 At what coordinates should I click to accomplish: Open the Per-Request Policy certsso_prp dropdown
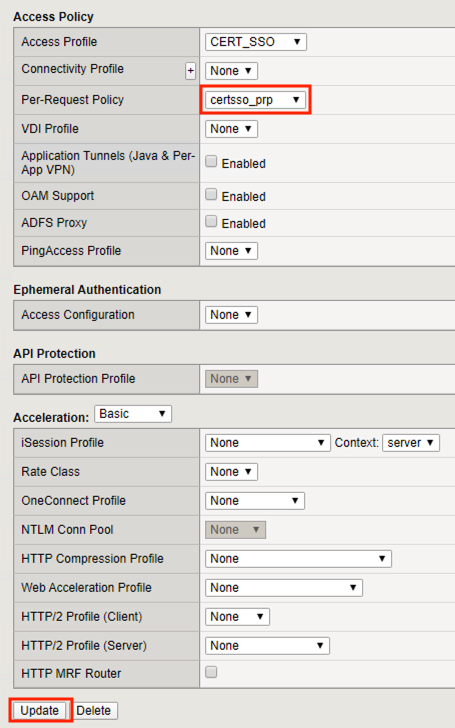click(x=255, y=100)
